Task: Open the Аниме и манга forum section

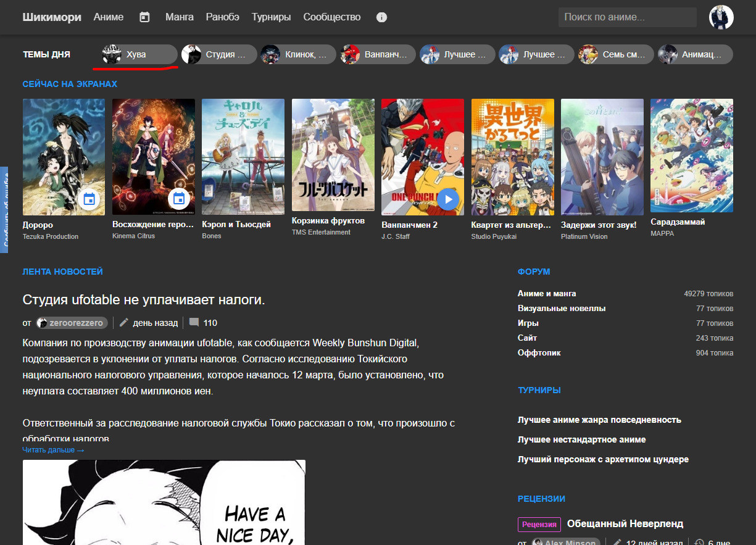Action: click(x=547, y=294)
